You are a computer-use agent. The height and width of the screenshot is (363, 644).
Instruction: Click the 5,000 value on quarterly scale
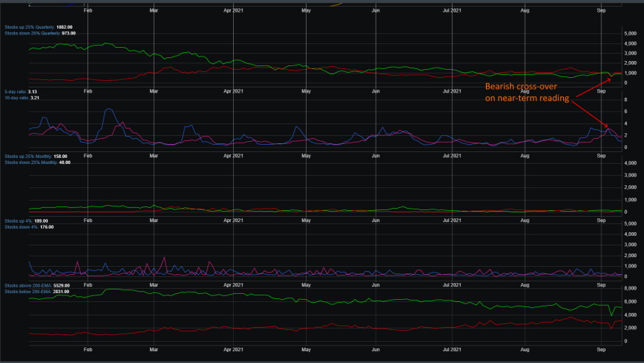(x=631, y=34)
